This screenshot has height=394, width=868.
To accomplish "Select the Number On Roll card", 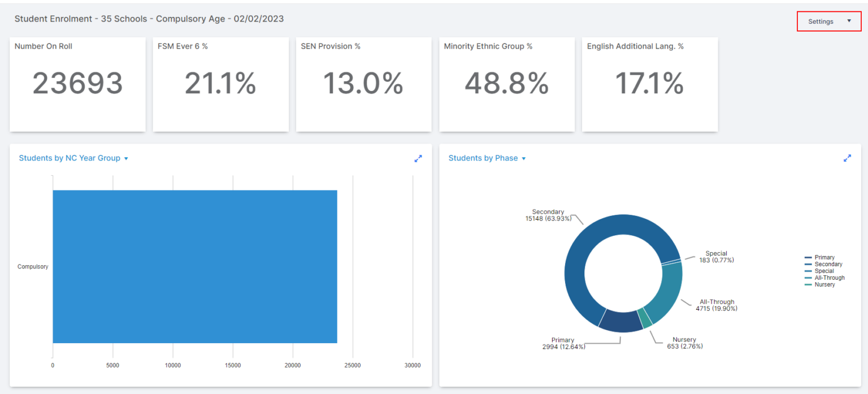I will [x=77, y=84].
